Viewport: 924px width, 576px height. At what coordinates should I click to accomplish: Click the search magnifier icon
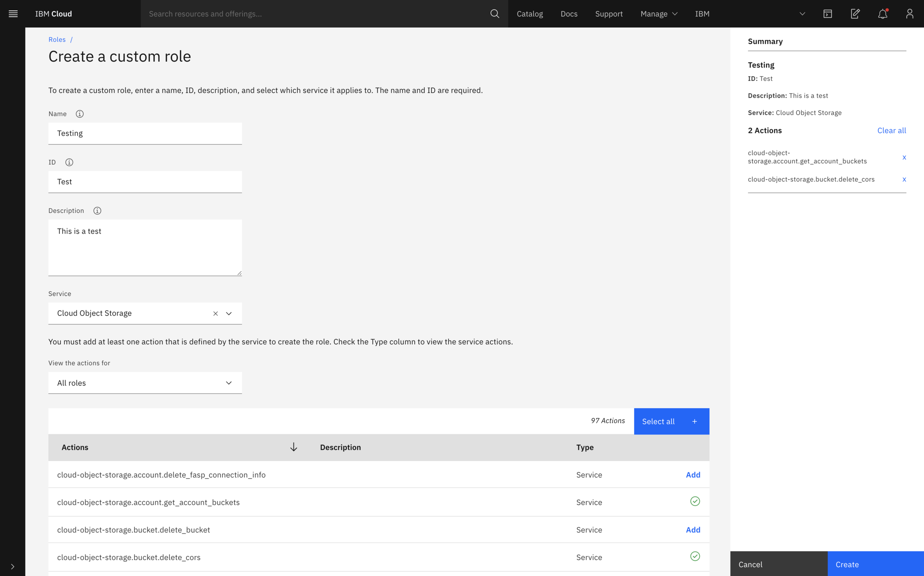tap(495, 14)
